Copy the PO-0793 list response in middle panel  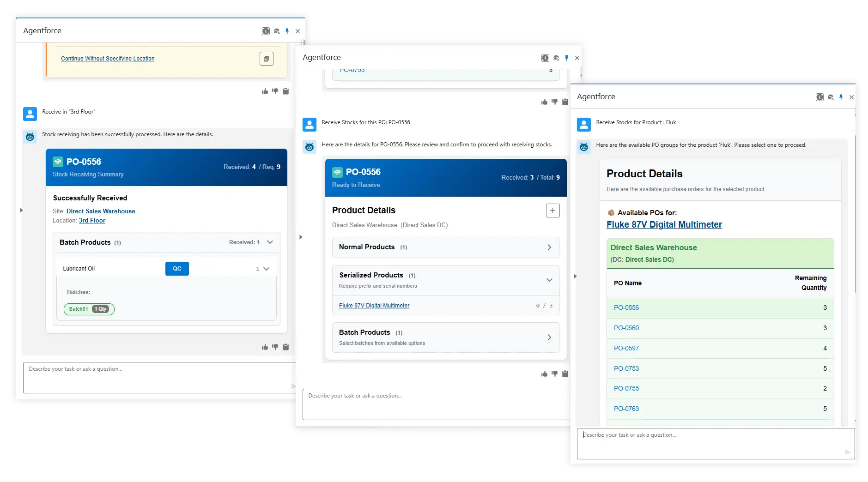tap(565, 102)
